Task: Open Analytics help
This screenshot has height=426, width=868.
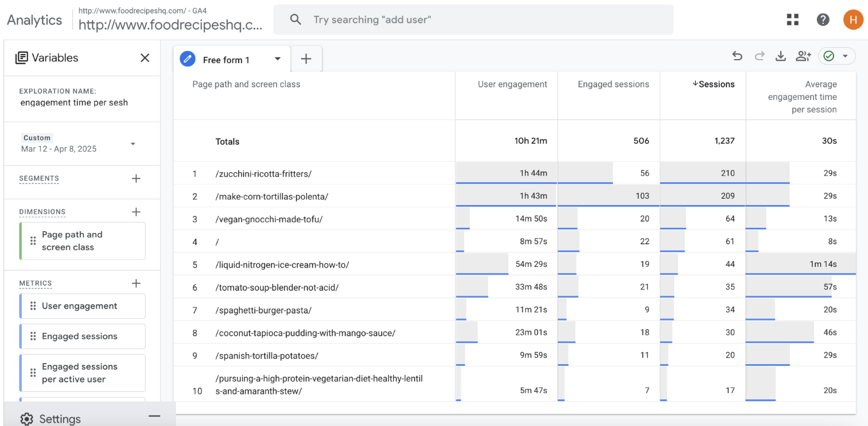Action: (823, 19)
